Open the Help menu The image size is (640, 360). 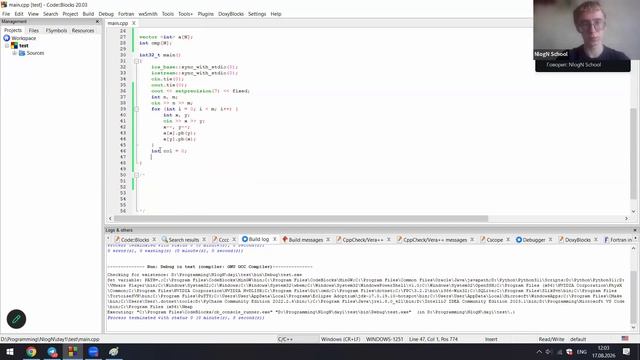[276, 14]
